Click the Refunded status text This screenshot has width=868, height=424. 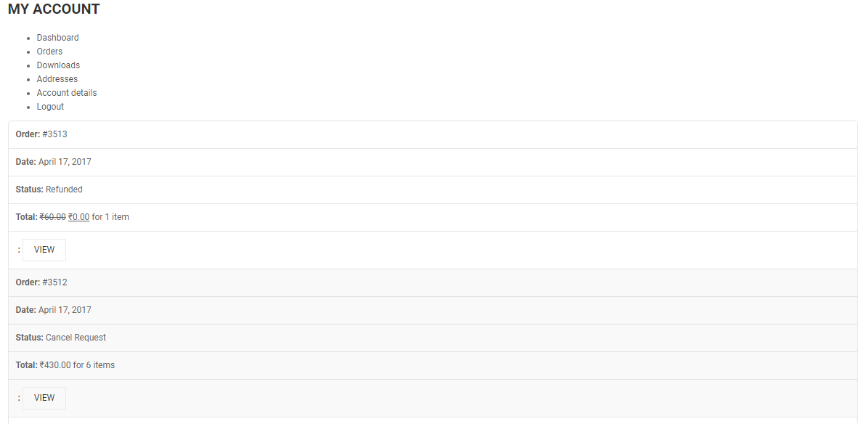(64, 189)
